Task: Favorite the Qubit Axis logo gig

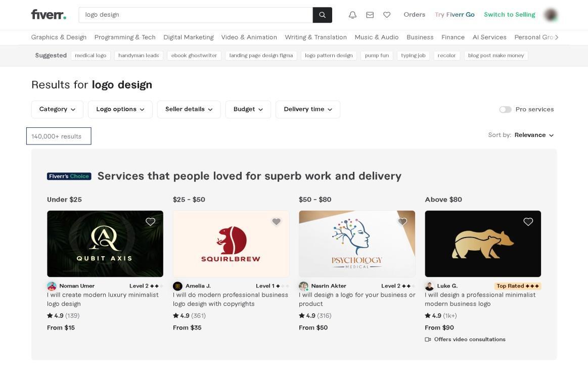Action: click(150, 222)
